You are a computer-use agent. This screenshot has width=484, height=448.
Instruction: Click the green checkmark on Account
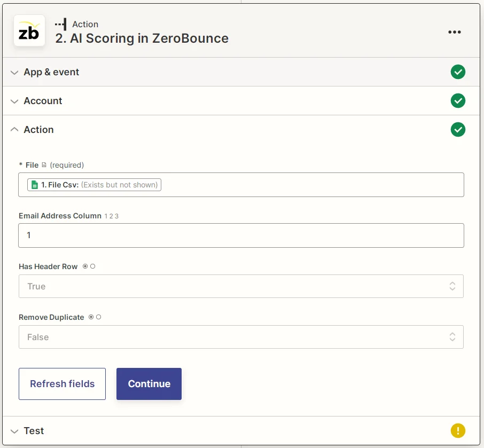pos(458,100)
